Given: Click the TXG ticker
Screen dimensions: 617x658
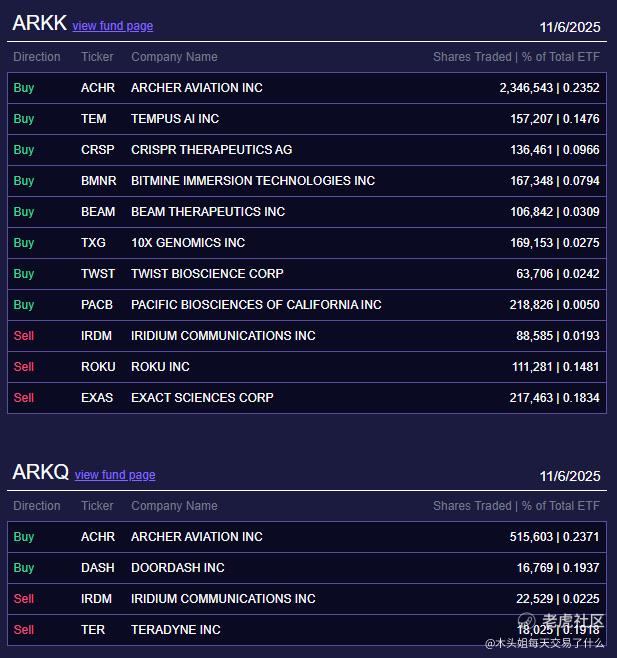Looking at the screenshot, I should click(93, 243).
